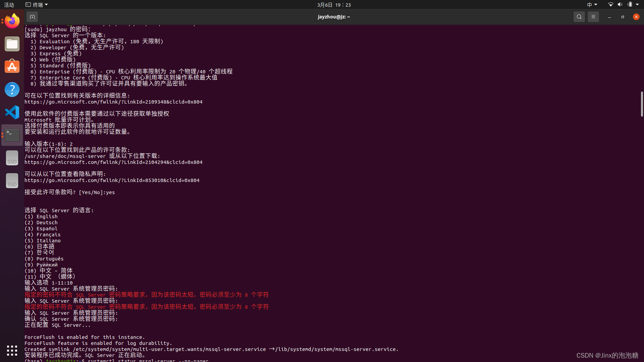Image resolution: width=644 pixels, height=362 pixels.
Task: Select the Terminal icon in dock
Action: (x=12, y=135)
